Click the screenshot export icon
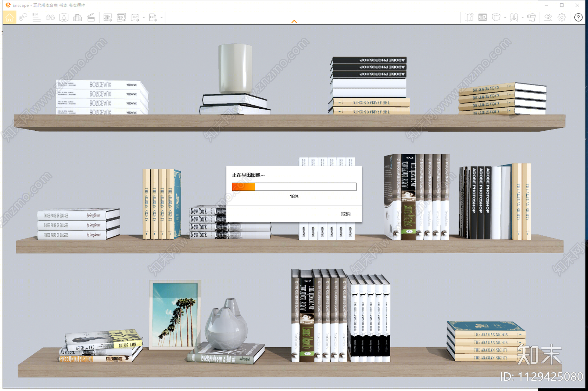The image size is (588, 391). (x=108, y=17)
